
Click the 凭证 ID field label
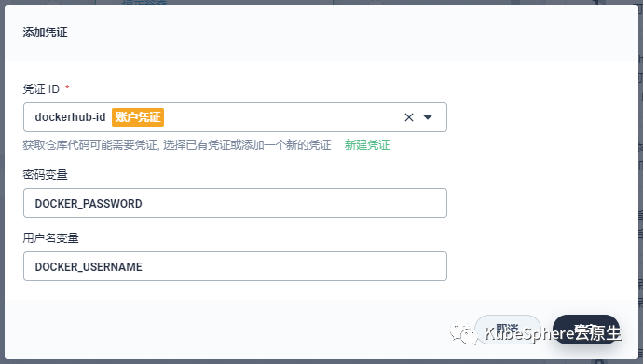click(x=41, y=88)
